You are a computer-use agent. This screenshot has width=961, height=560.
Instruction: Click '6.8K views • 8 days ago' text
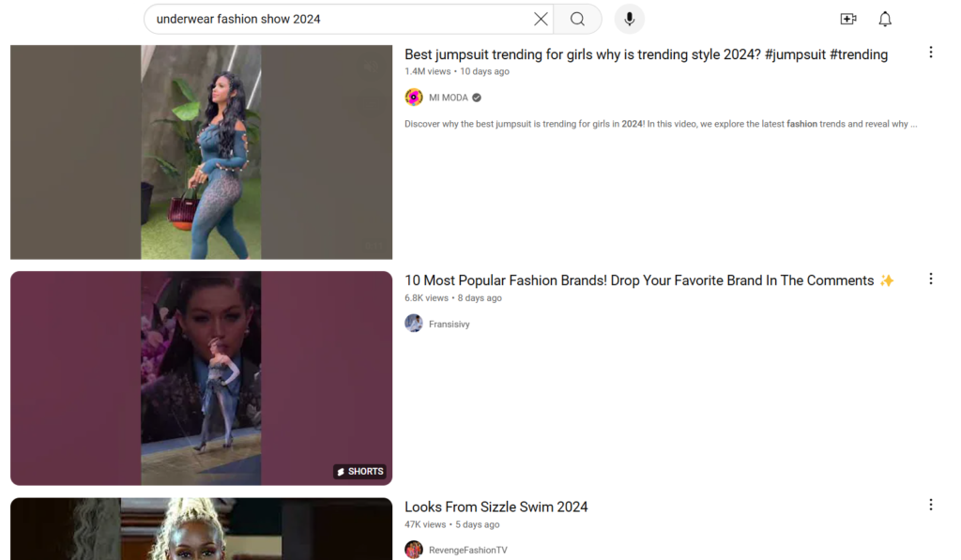(453, 297)
